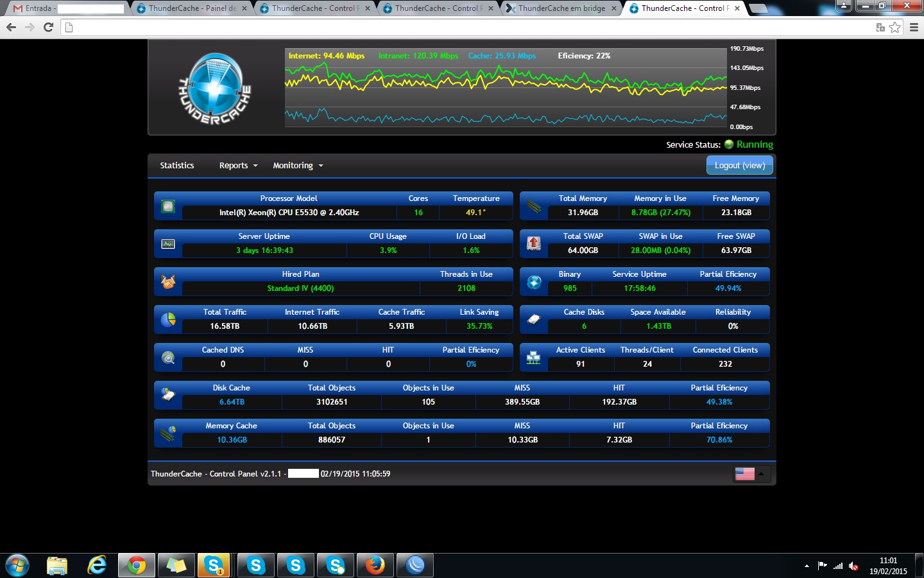Click the Connected Clients value 232
Screen dimensions: 924x578
coord(725,364)
